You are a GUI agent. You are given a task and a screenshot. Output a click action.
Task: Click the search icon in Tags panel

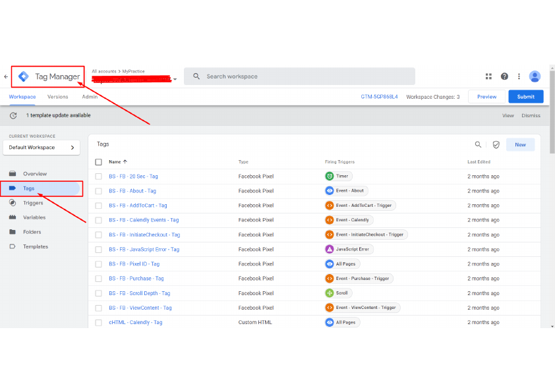click(478, 144)
